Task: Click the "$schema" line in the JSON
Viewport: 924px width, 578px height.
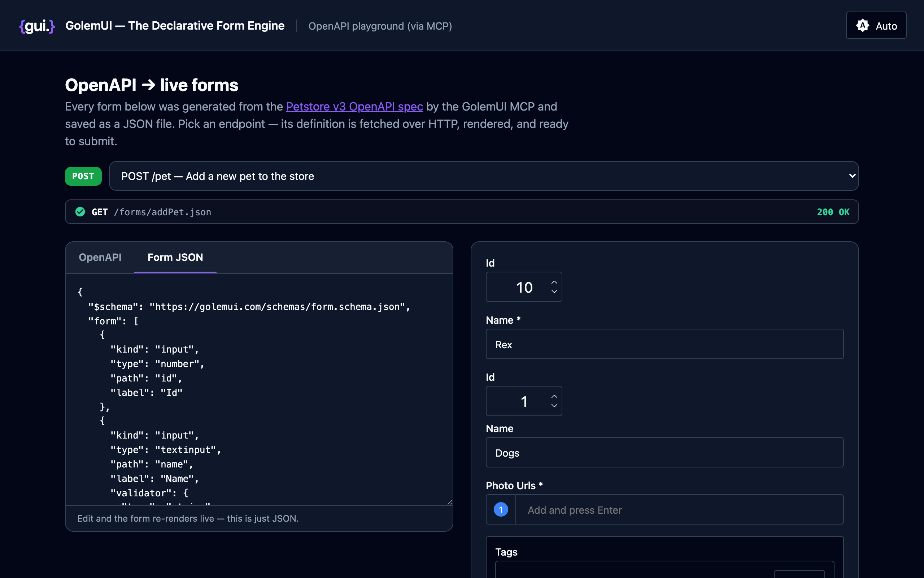Action: pos(249,307)
